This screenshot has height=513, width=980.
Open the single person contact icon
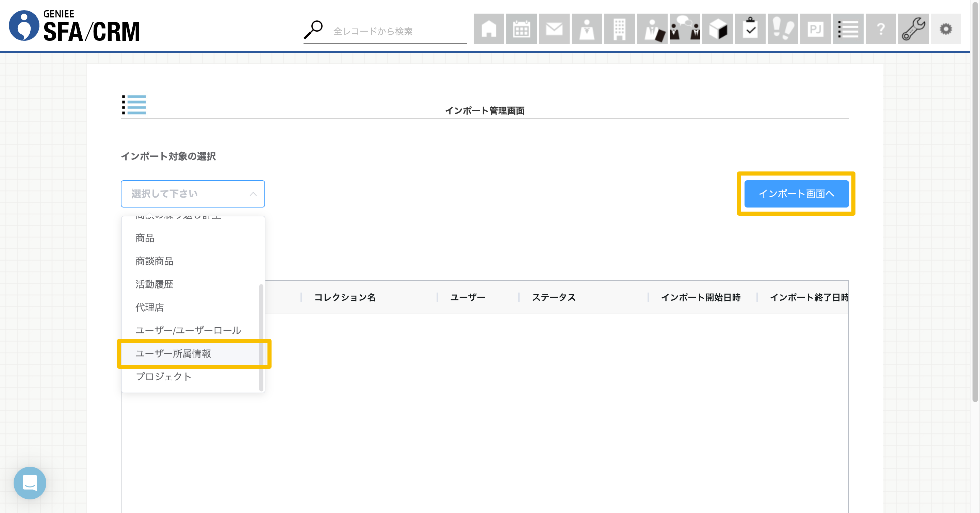tap(587, 29)
